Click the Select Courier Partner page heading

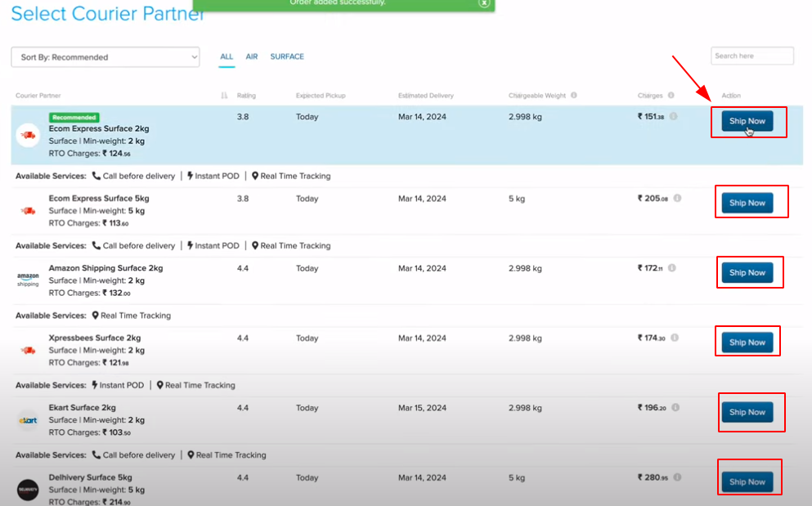pyautogui.click(x=108, y=13)
